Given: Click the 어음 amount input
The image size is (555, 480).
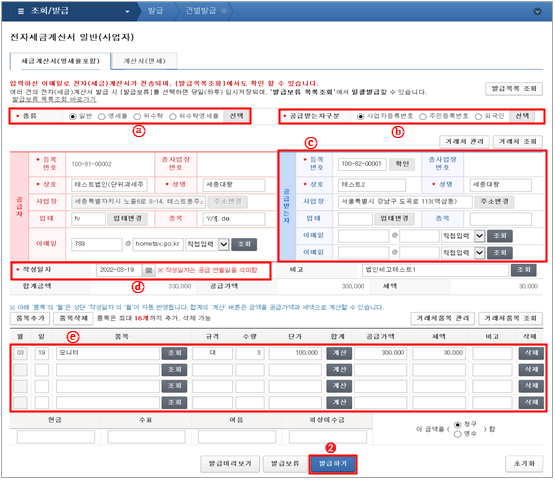Looking at the screenshot, I should coord(237,438).
